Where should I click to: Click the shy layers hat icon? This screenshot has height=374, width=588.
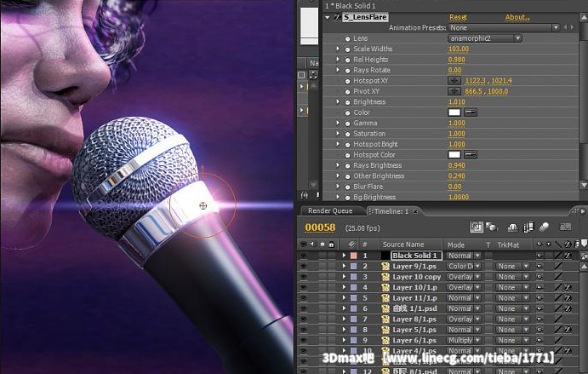[x=512, y=227]
